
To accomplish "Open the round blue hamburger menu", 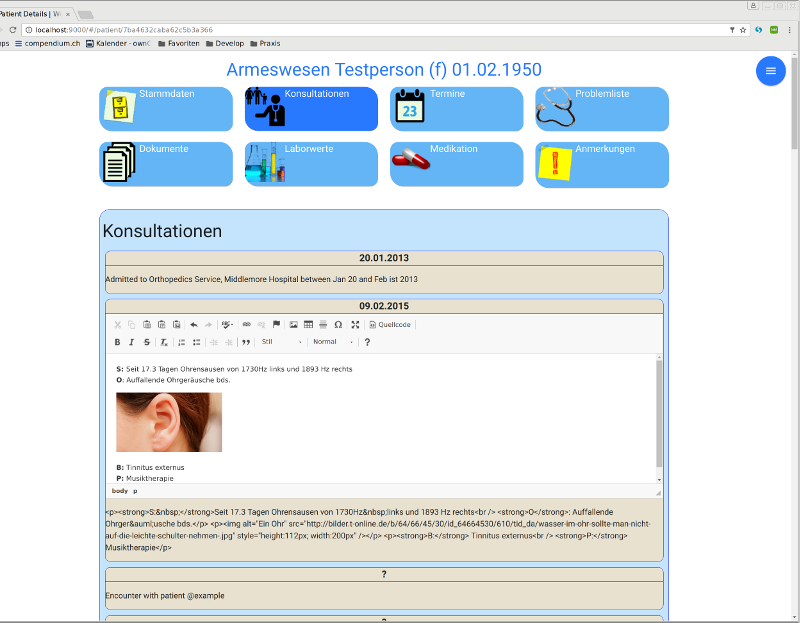I will pos(770,71).
